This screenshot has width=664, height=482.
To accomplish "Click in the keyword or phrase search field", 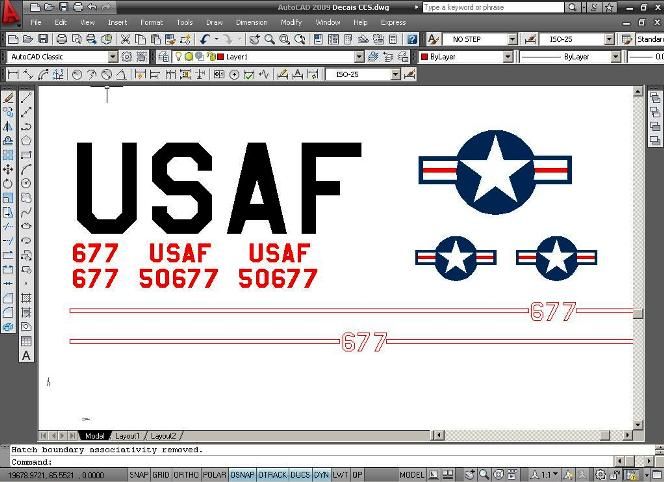I will tap(493, 7).
